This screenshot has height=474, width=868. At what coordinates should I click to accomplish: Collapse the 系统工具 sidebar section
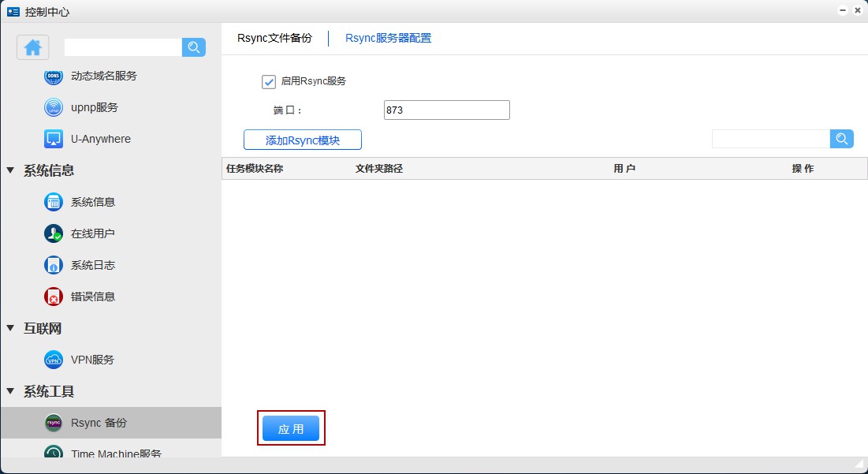pos(9,391)
